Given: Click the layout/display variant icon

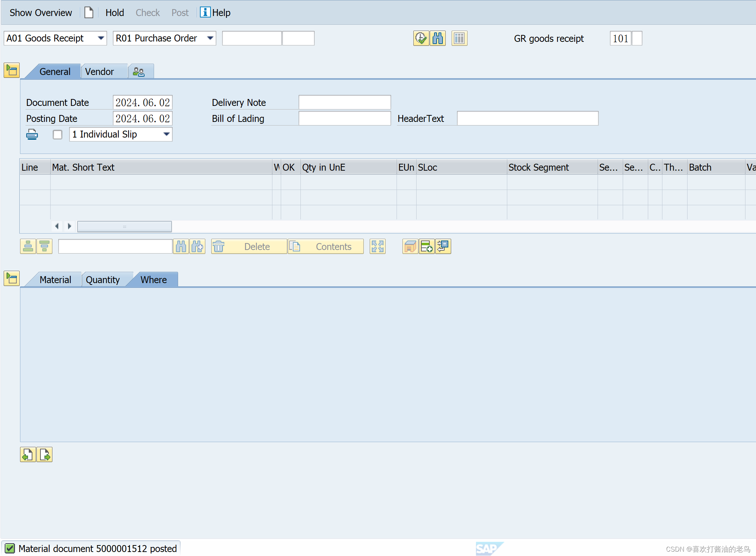Looking at the screenshot, I should pos(459,38).
